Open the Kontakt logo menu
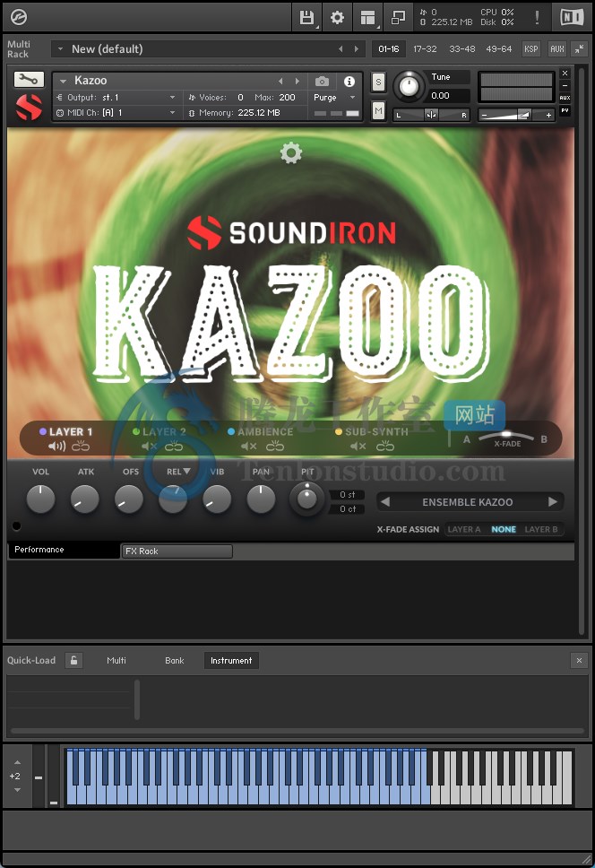 pos(19,17)
